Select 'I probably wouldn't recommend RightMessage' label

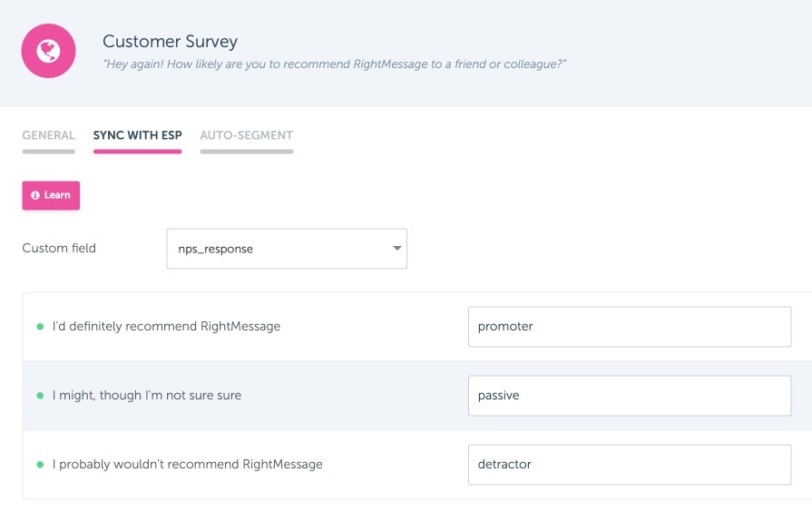tap(188, 465)
